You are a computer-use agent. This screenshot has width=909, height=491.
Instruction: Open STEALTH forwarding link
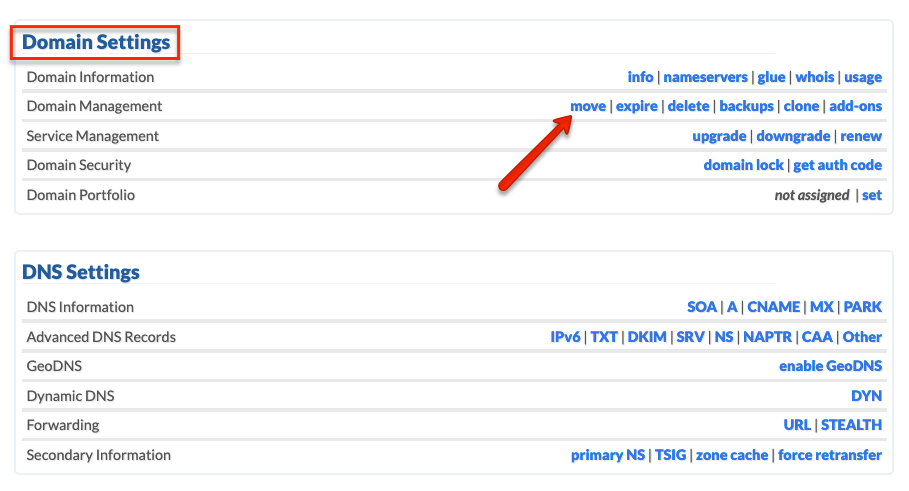coord(851,425)
